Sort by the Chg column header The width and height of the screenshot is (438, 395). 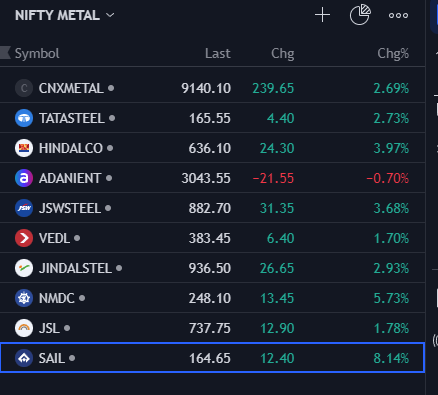283,54
